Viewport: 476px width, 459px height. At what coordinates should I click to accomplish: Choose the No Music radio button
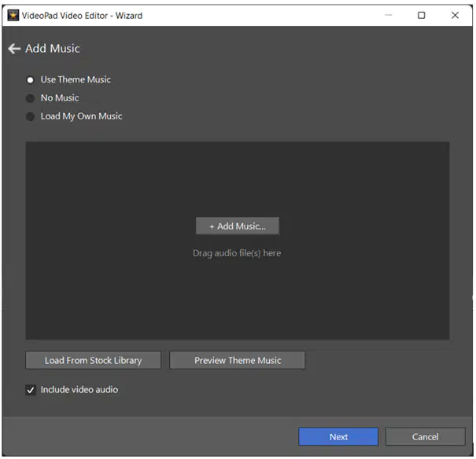[30, 98]
